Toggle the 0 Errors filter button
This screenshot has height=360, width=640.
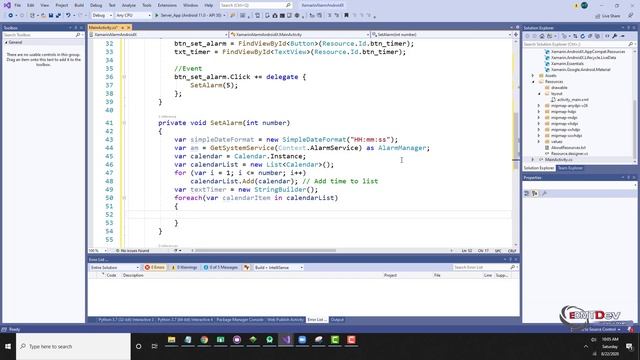coord(155,267)
